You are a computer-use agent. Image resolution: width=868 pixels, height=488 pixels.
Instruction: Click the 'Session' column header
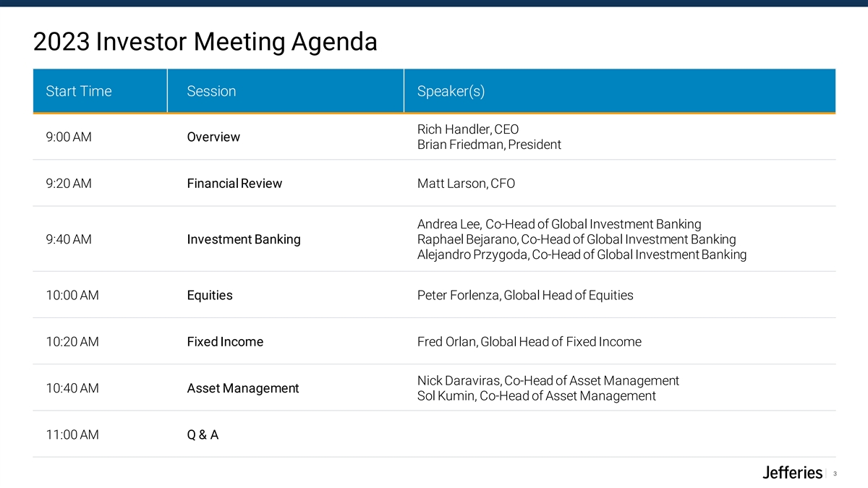[211, 91]
